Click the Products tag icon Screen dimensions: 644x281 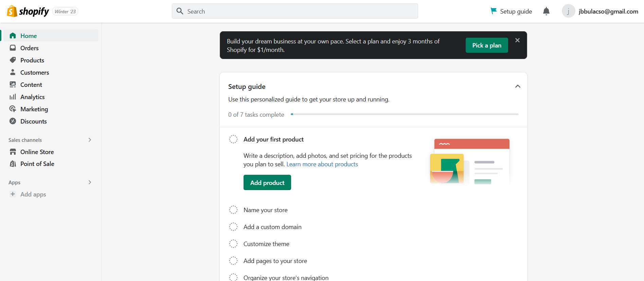(x=13, y=60)
